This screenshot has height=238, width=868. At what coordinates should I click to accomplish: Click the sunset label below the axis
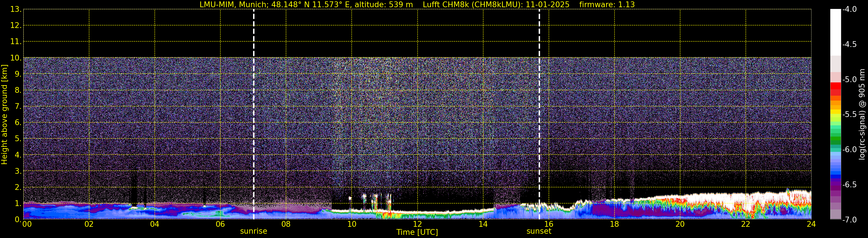[x=539, y=231]
